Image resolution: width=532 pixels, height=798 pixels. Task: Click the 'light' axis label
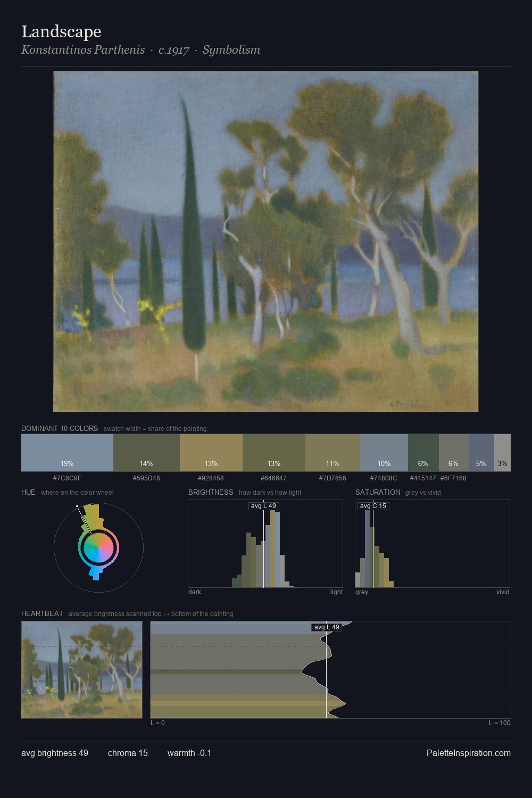point(336,592)
